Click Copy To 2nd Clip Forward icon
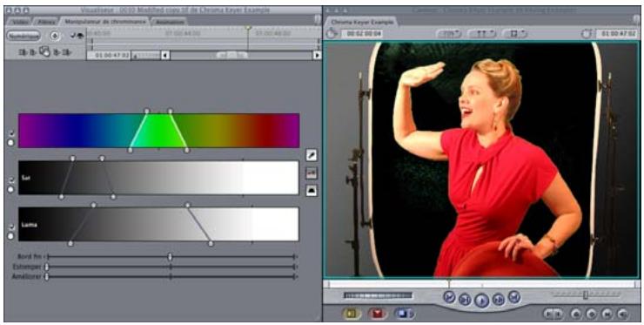Viewport: 644px width, 325px height. pos(67,52)
